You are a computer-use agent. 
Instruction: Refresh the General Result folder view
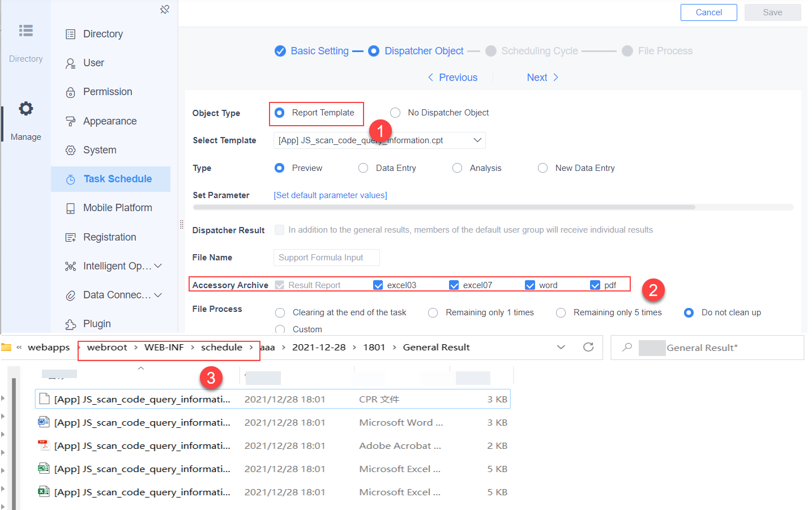[588, 347]
